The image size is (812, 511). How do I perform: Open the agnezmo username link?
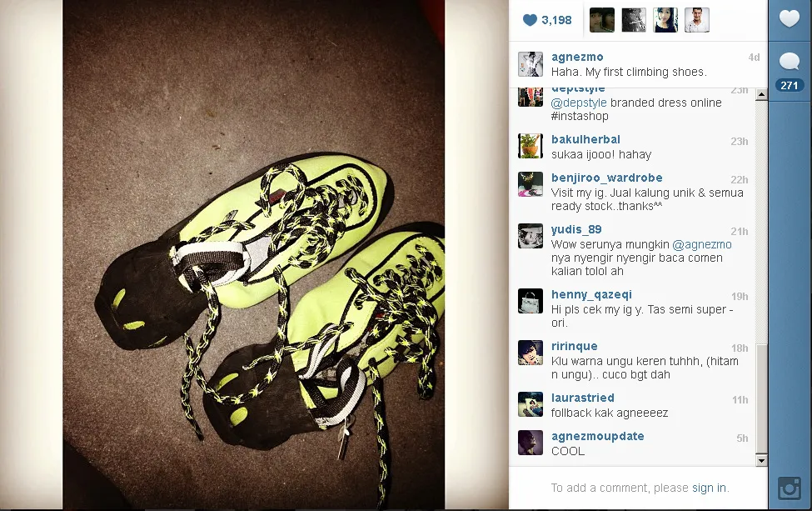(x=577, y=57)
